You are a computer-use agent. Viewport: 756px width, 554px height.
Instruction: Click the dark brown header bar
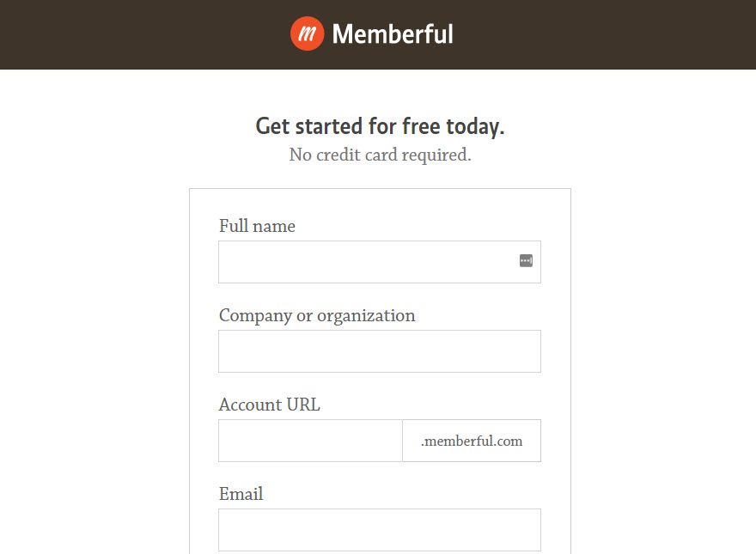(129, 34)
